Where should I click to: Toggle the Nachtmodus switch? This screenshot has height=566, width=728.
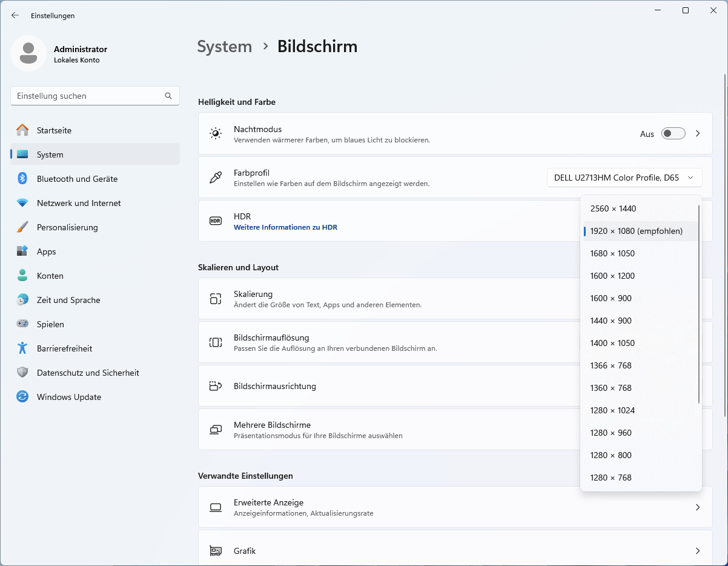(673, 133)
